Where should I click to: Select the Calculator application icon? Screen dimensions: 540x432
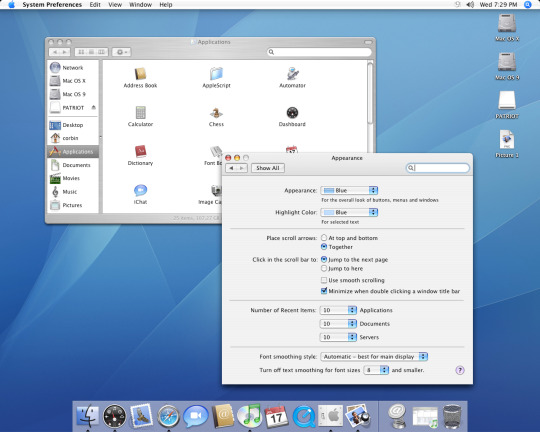[x=141, y=113]
